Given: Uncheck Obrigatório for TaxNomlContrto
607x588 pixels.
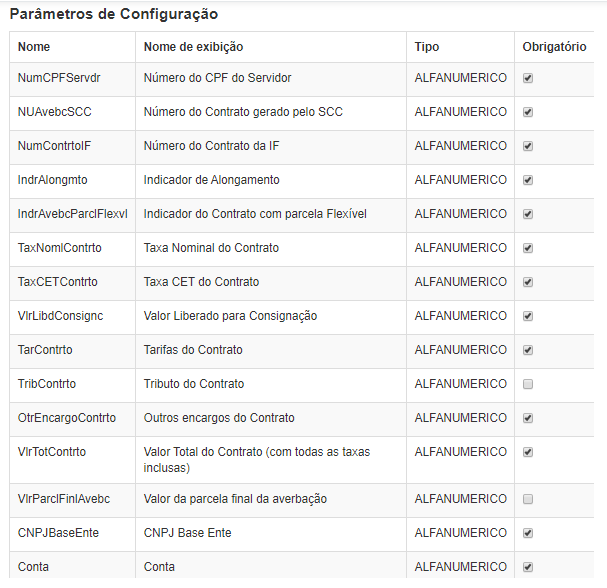Looking at the screenshot, I should coord(528,248).
